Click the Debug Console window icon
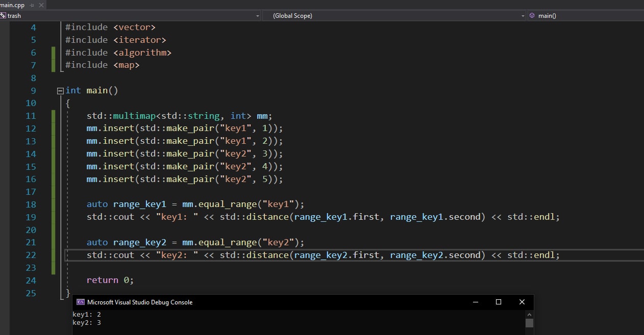This screenshot has height=335, width=644. point(80,302)
